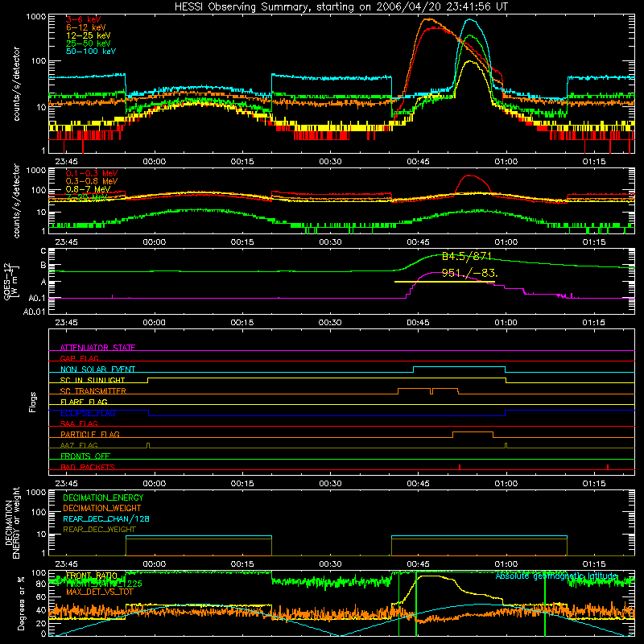644x644 pixels.
Task: Click the 951./-83. annotation text
Action: tap(469, 273)
